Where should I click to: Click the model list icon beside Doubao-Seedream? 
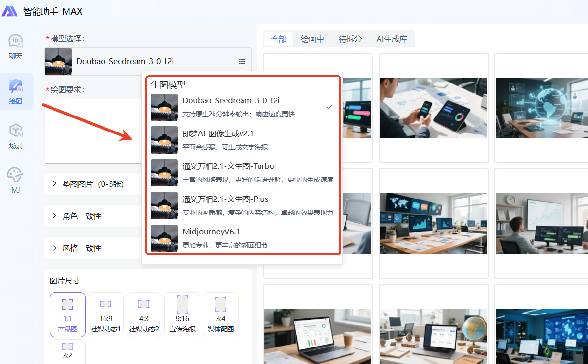coord(242,62)
